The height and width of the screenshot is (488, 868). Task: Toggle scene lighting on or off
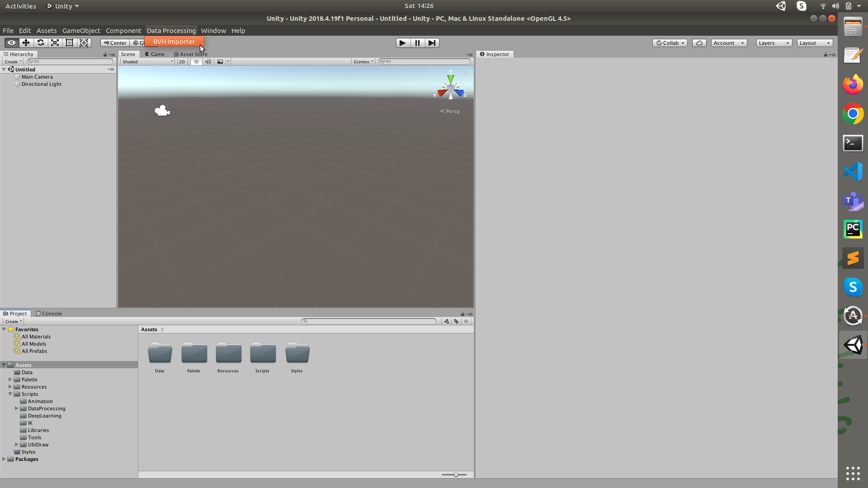click(x=196, y=61)
